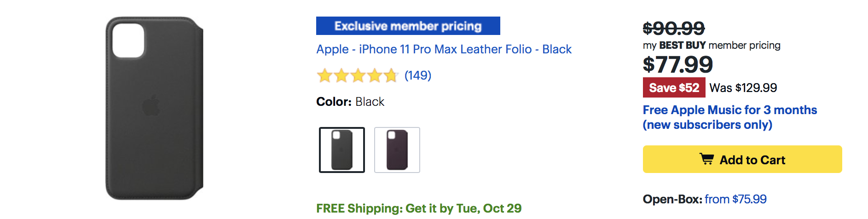Image resolution: width=868 pixels, height=219 pixels.
Task: Click the my Best Buy member pricing label
Action: (x=711, y=46)
